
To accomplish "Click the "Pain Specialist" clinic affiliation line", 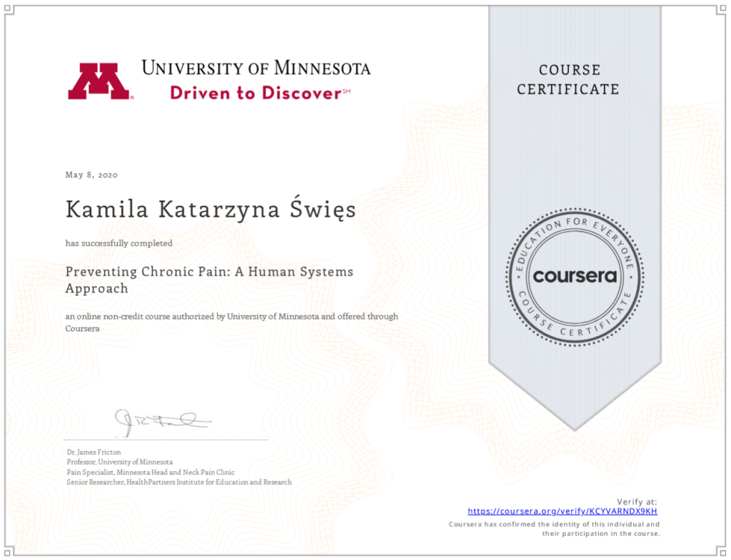I will coord(150,472).
